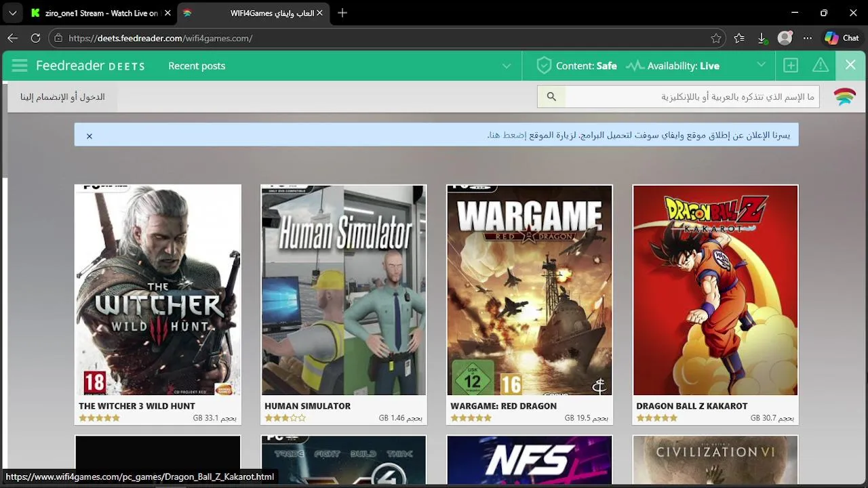Close the Feedreader green toolbar
The width and height of the screenshot is (868, 488).
(850, 65)
